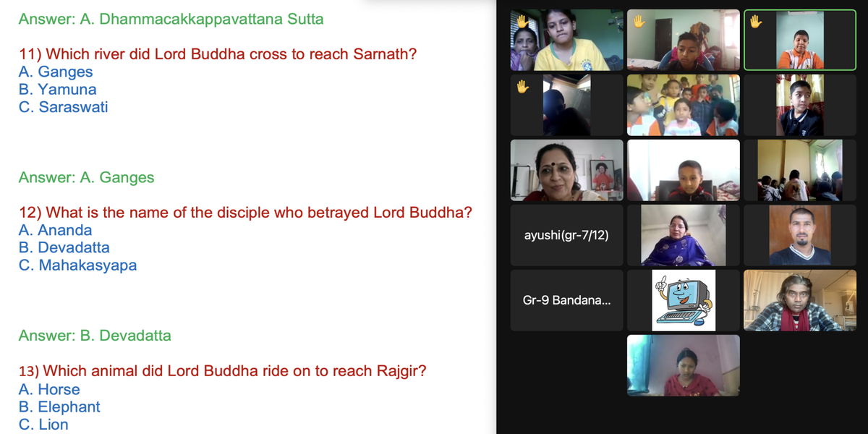Select the Gr-9 Bandana participant tile
868x434 pixels.
click(x=567, y=300)
